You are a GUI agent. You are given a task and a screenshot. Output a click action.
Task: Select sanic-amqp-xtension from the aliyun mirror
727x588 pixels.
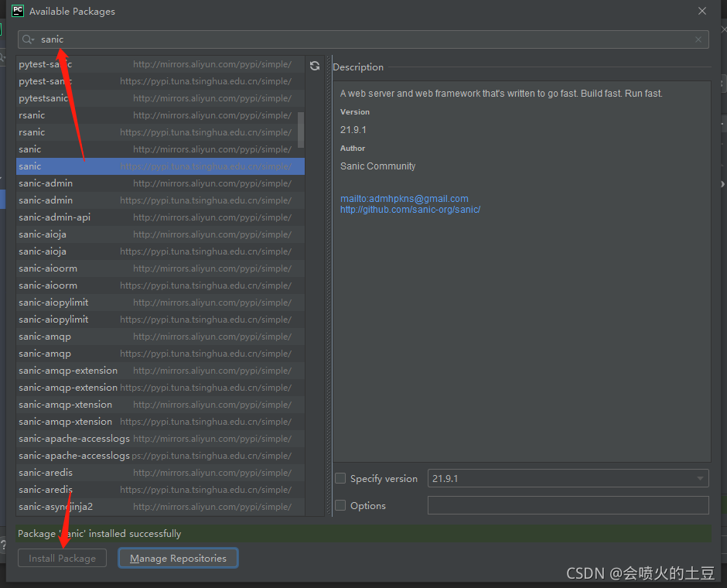pos(160,405)
